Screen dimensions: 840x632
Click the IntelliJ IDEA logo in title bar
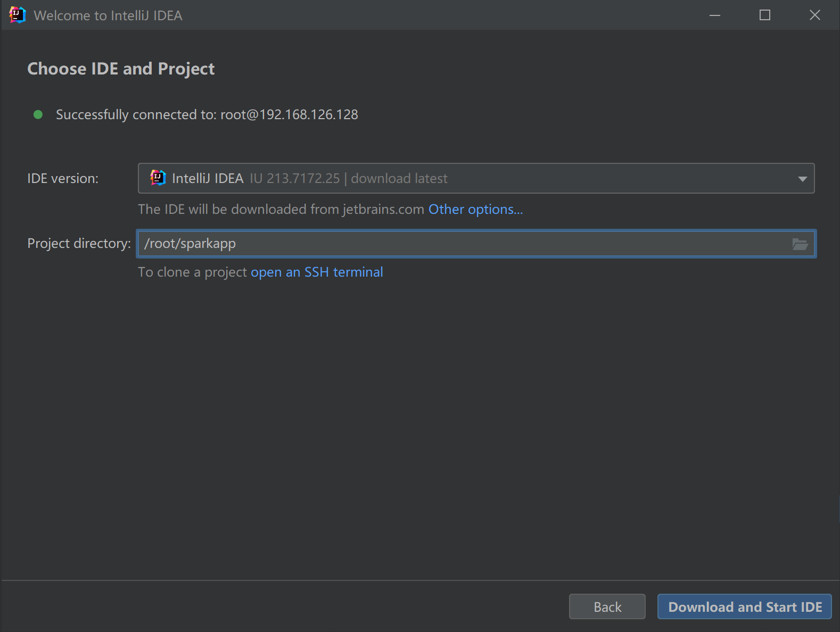pyautogui.click(x=17, y=15)
